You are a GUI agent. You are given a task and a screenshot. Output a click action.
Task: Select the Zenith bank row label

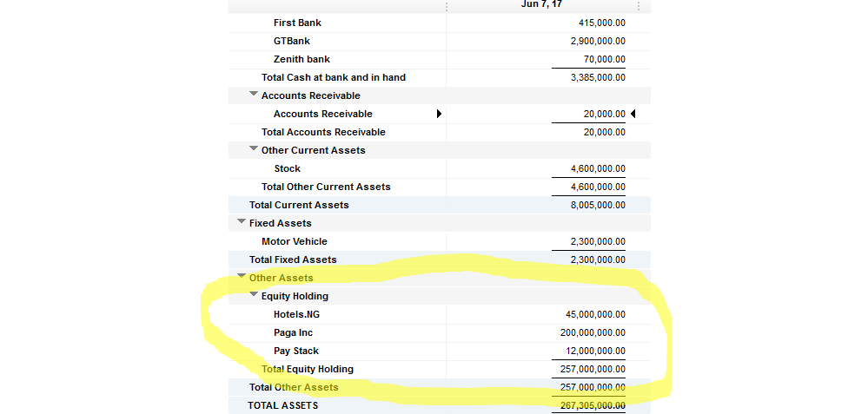coord(301,59)
